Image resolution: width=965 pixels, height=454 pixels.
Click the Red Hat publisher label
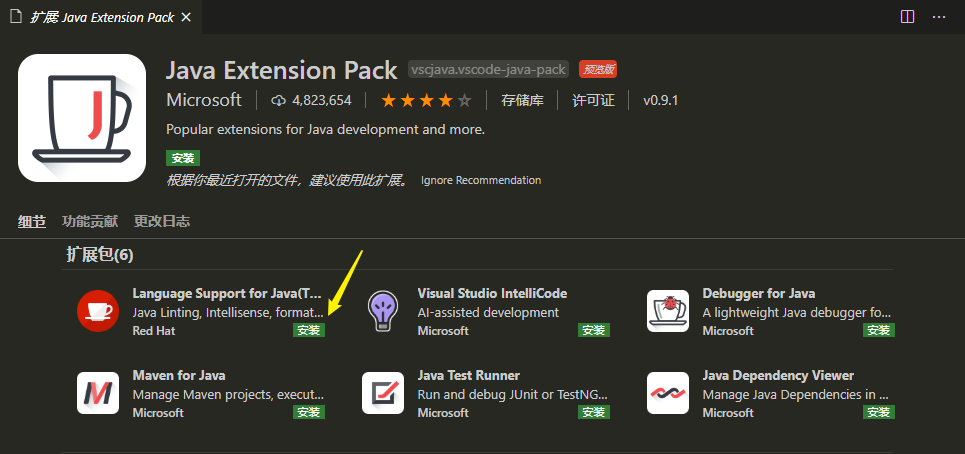pos(154,331)
